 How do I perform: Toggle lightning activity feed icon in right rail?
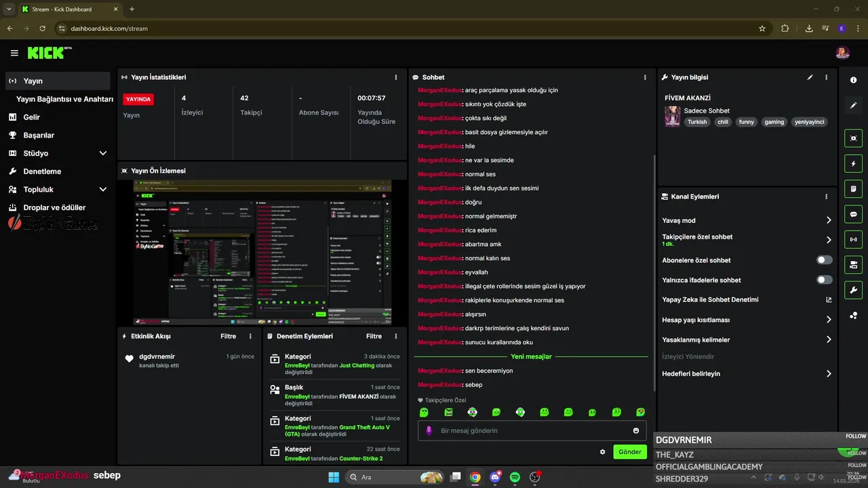click(853, 163)
